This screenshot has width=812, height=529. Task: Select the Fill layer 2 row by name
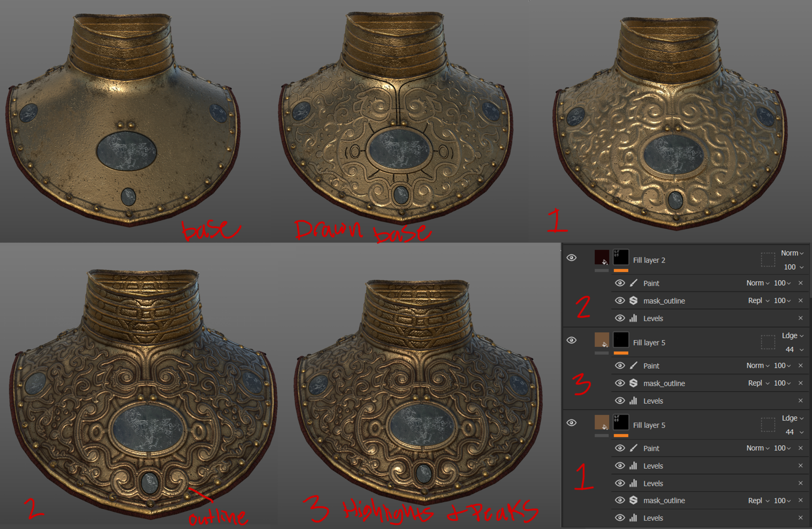649,260
